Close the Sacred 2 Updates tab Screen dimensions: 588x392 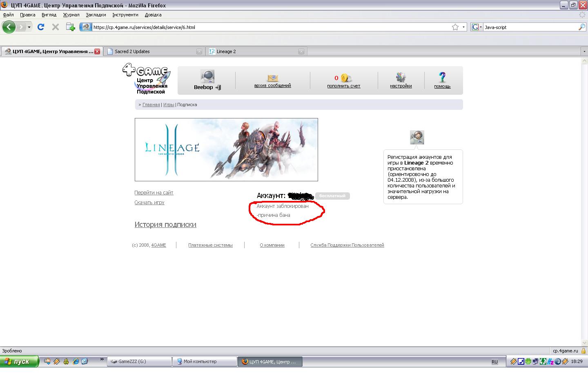click(x=199, y=51)
